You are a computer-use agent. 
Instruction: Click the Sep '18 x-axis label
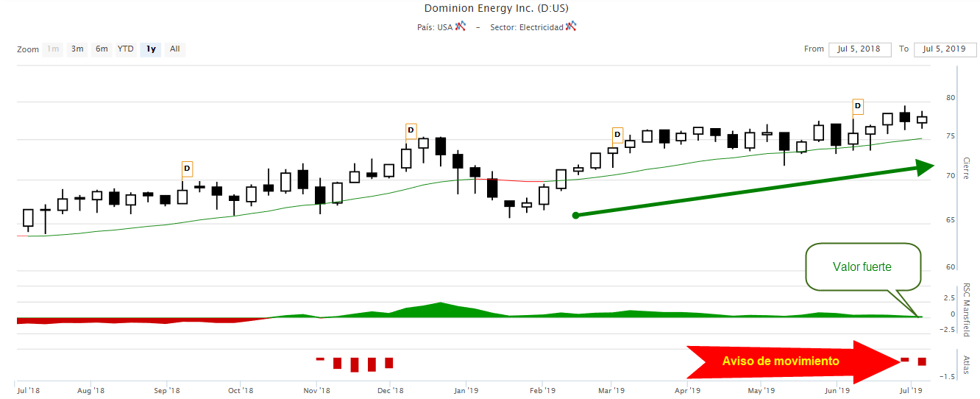click(x=168, y=390)
